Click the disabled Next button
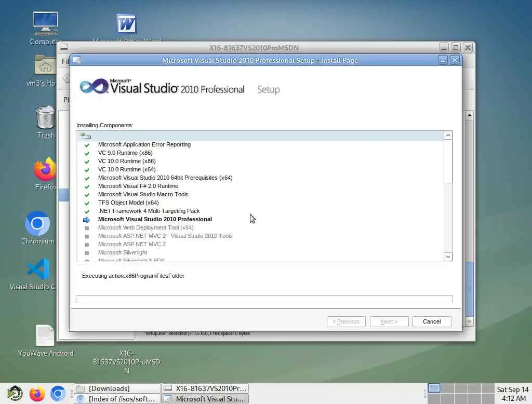The height and width of the screenshot is (404, 532). 389,321
